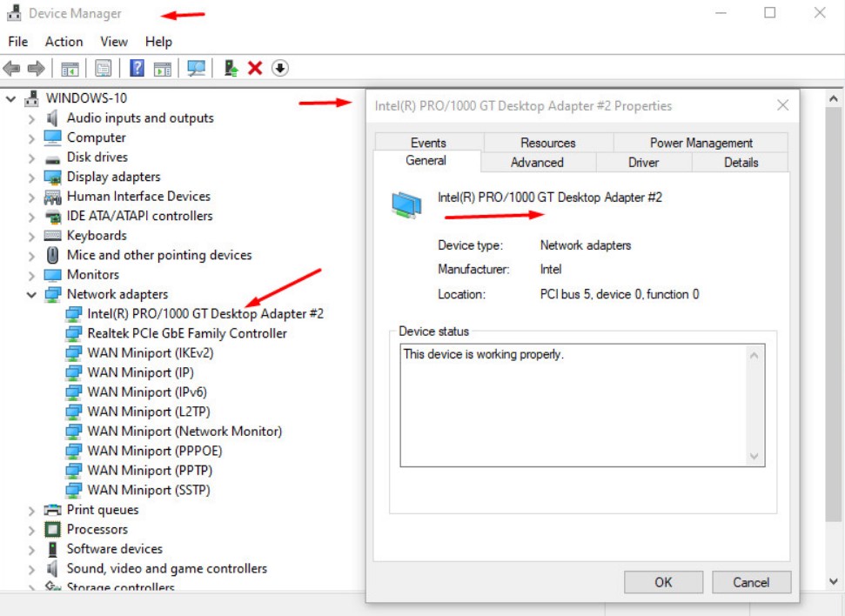Screen dimensions: 845x616
Task: Select Intel(R) PRO/1000 GT Desktop Adapter #2
Action: [x=205, y=314]
